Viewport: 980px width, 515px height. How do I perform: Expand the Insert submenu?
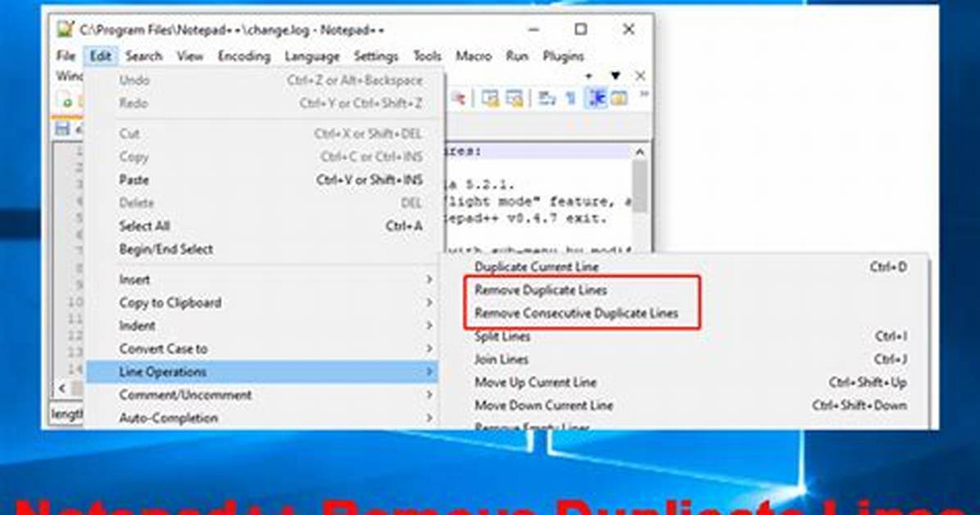click(x=262, y=280)
